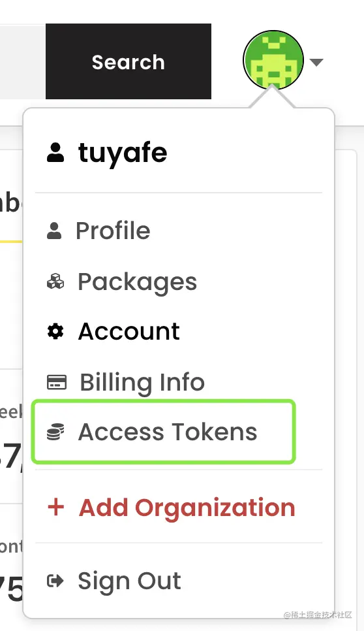Screen dimensions: 364x631
Task: Go to Account settings menu item
Action: (x=129, y=332)
